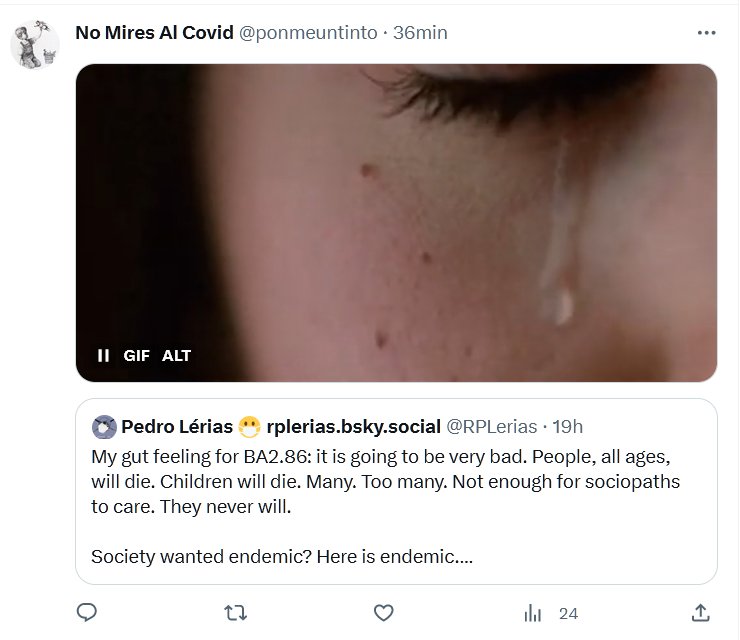Open the three-dot more options menu

point(706,32)
